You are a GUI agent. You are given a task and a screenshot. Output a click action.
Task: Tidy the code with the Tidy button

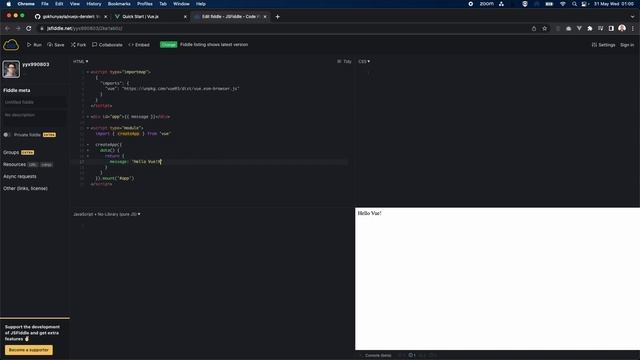tap(344, 61)
